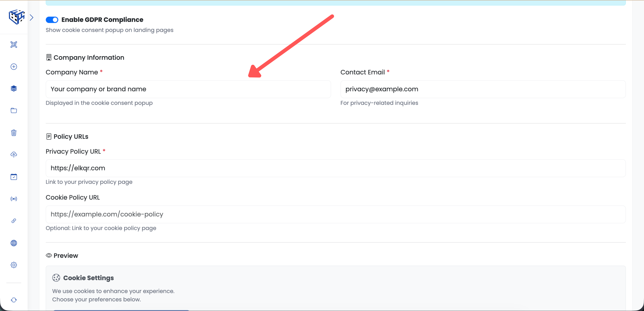This screenshot has width=644, height=311.
Task: Open the Folders section in the sidebar
Action: point(14,110)
